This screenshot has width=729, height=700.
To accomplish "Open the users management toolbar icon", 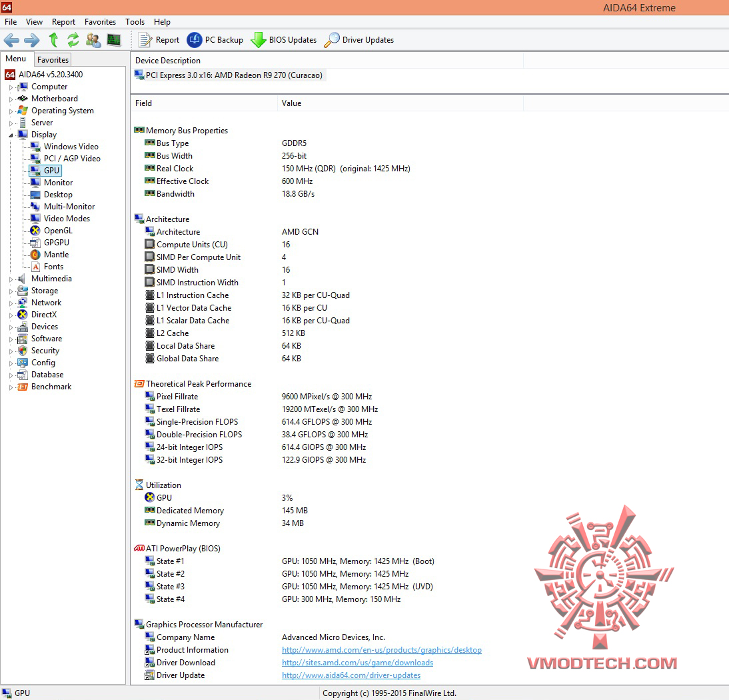I will (x=93, y=40).
